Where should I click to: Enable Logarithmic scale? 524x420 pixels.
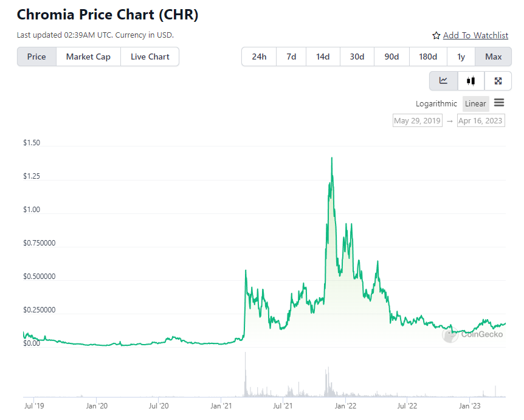[x=436, y=104]
